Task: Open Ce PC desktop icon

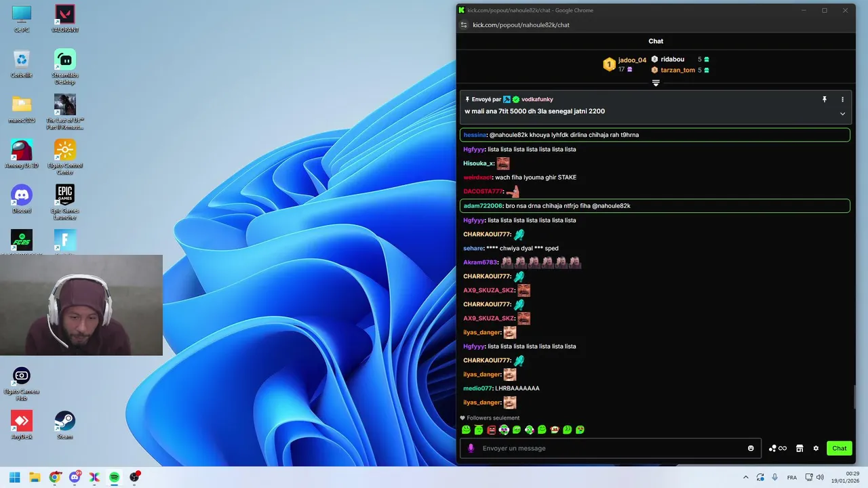Action: 22,19
